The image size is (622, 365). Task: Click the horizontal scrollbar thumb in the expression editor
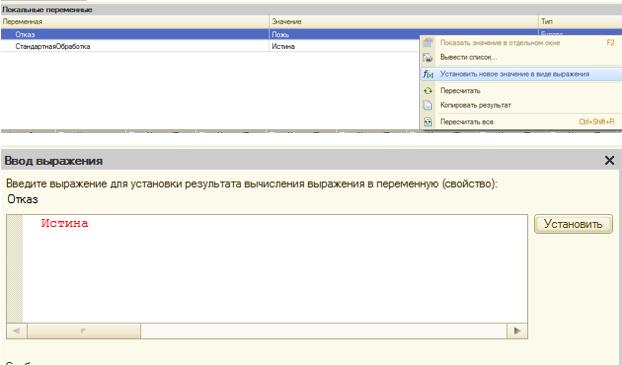[x=84, y=331]
